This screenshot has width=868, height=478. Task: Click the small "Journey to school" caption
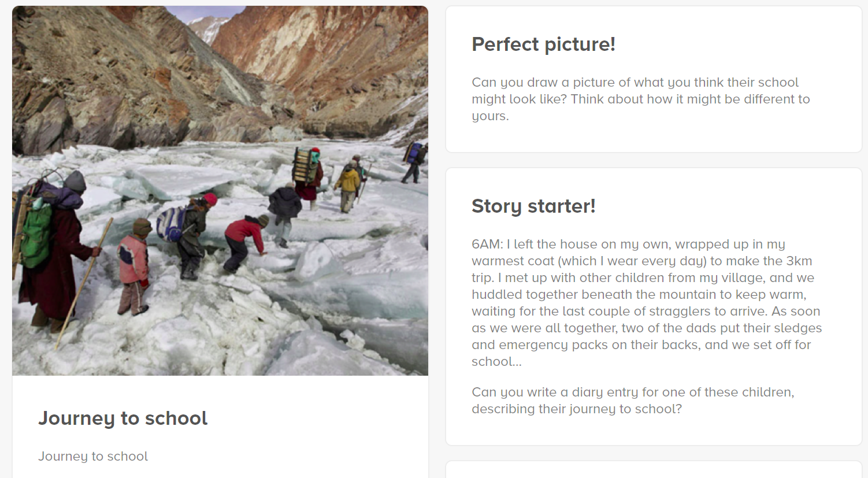pyautogui.click(x=93, y=456)
